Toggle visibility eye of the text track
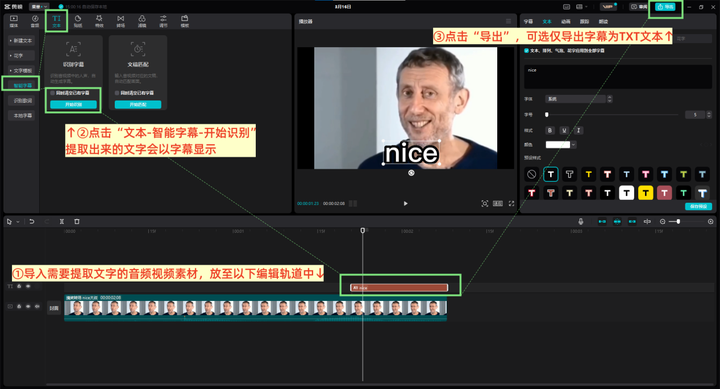 [x=28, y=286]
